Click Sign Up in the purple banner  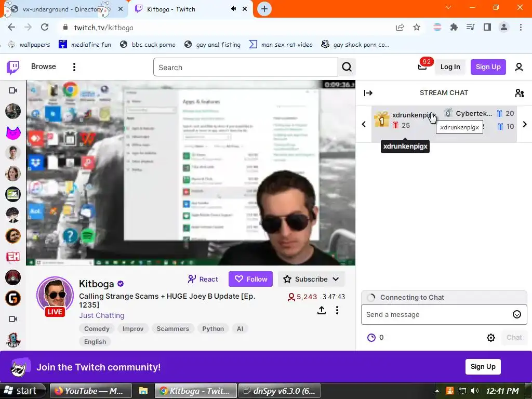pos(483,366)
